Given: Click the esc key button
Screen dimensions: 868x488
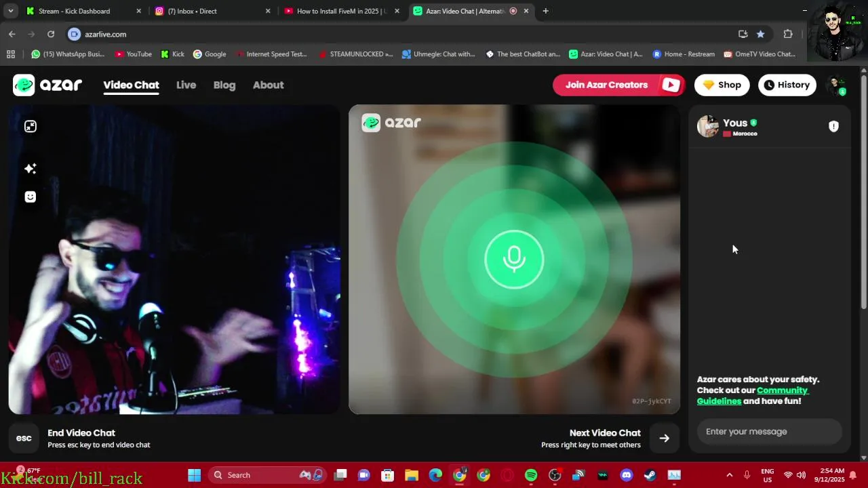Looking at the screenshot, I should click(24, 438).
